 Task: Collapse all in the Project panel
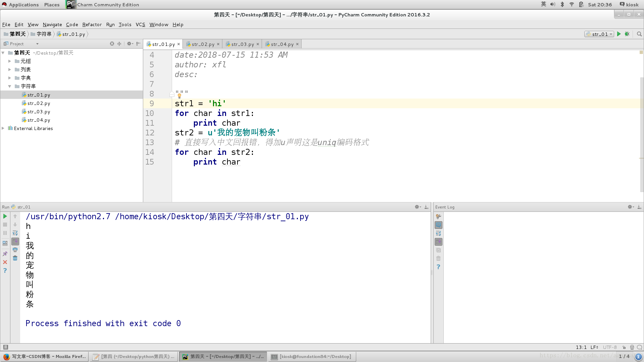119,44
